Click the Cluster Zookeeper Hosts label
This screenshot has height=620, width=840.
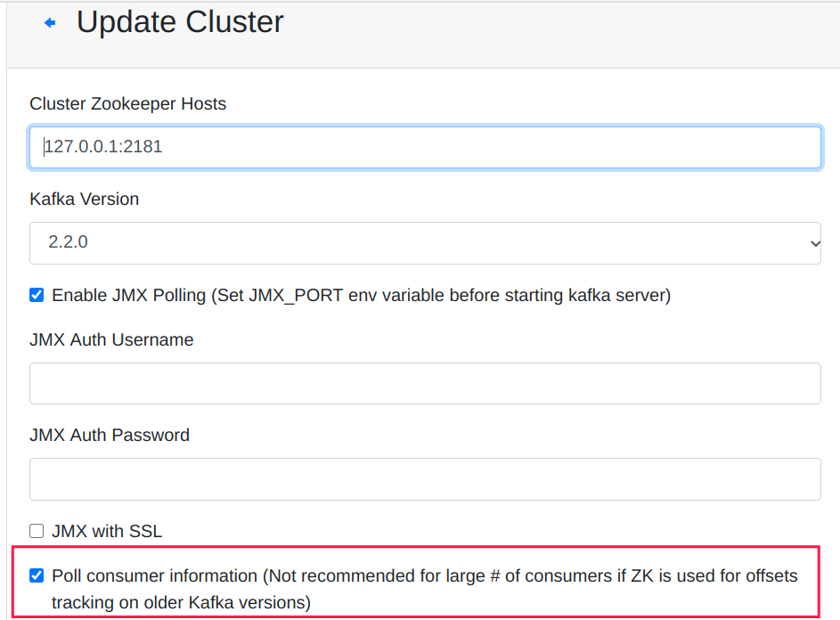coord(128,103)
